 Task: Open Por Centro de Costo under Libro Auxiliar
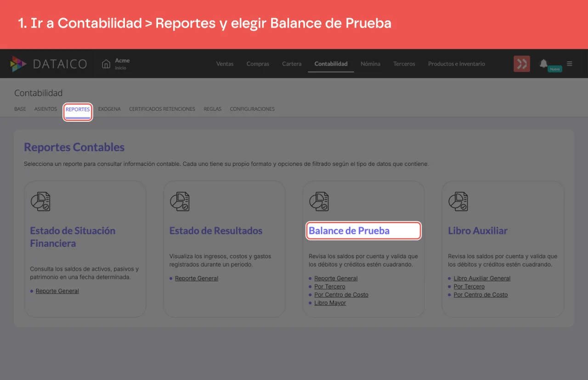[x=481, y=295]
